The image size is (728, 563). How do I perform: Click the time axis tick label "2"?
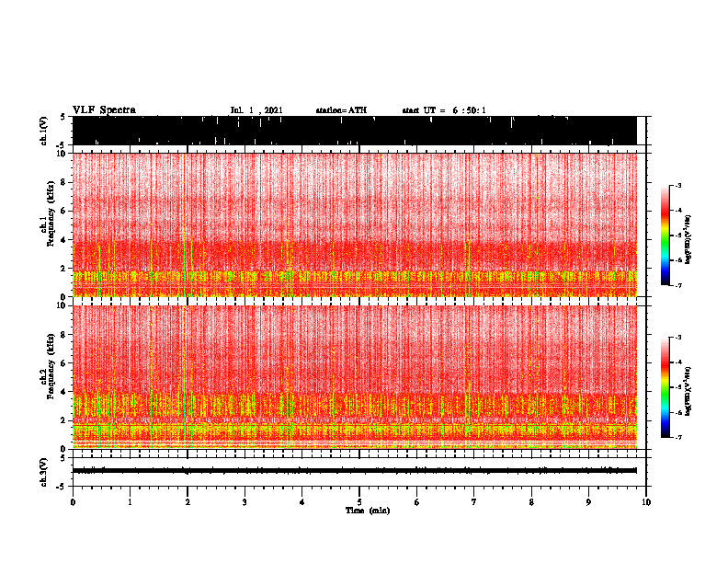188,502
